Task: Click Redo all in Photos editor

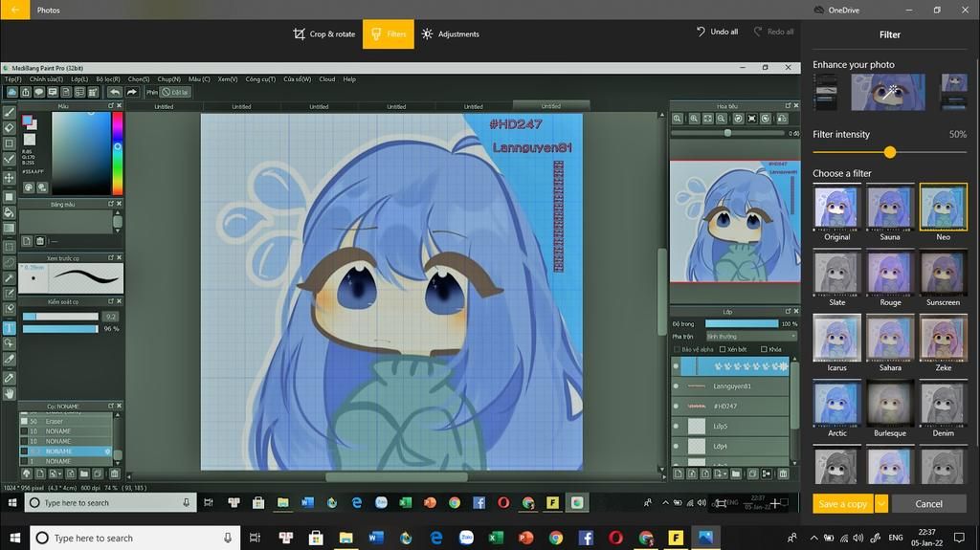Action: 773,32
